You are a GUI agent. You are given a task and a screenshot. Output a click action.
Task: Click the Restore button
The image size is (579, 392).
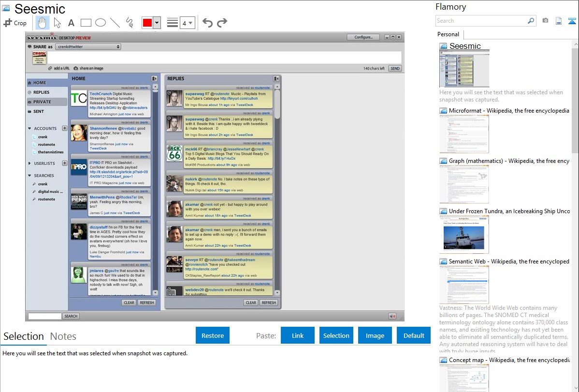tap(213, 335)
